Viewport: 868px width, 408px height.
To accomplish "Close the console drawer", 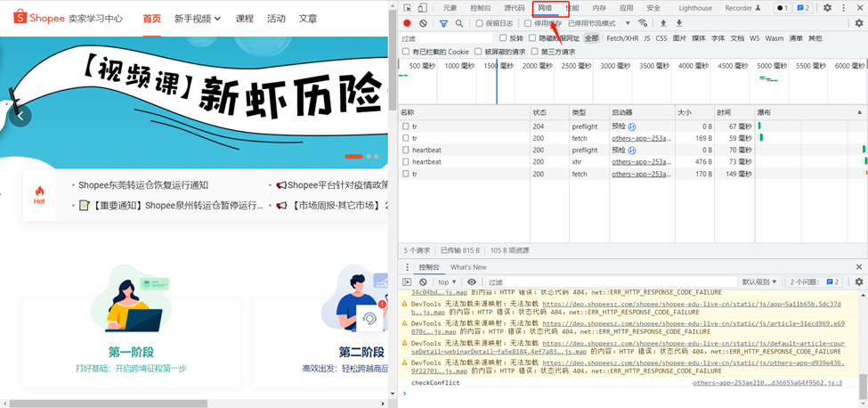I will (x=858, y=267).
